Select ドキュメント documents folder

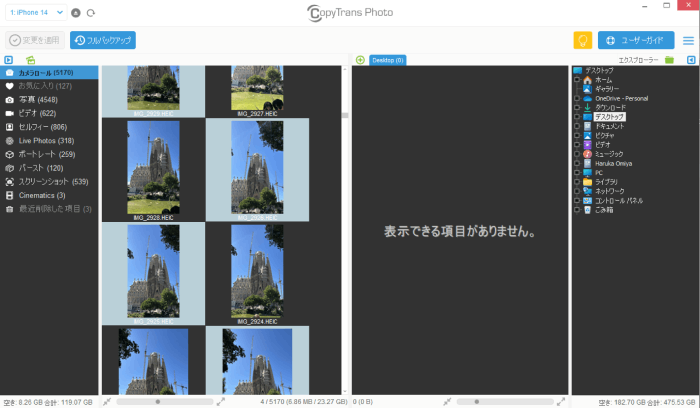tap(609, 126)
